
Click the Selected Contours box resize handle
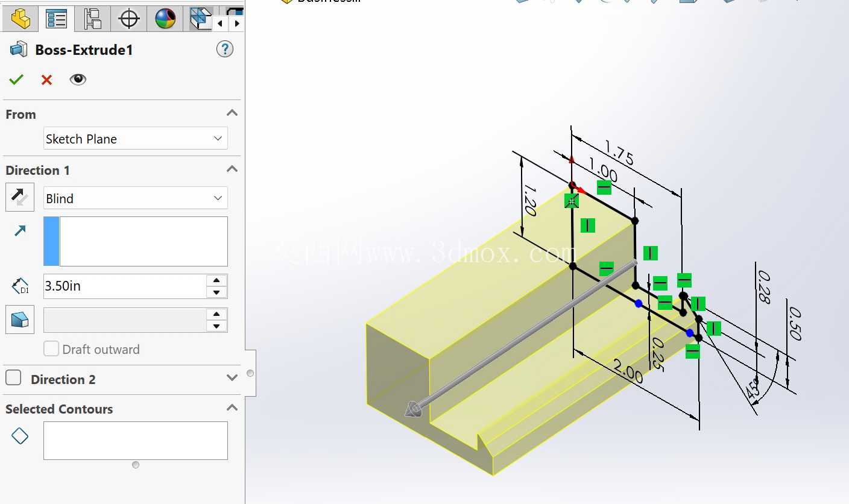pos(136,465)
